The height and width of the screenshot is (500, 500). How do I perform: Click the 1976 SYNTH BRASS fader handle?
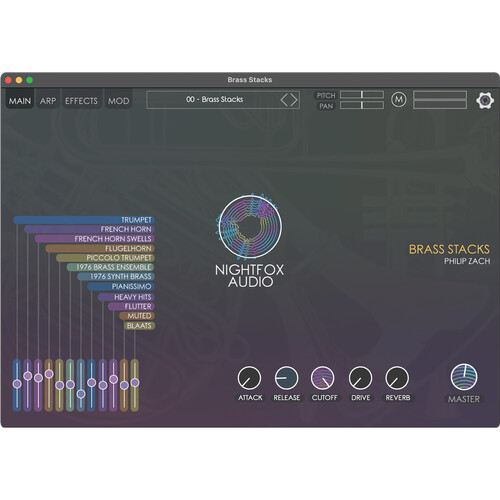point(81,394)
